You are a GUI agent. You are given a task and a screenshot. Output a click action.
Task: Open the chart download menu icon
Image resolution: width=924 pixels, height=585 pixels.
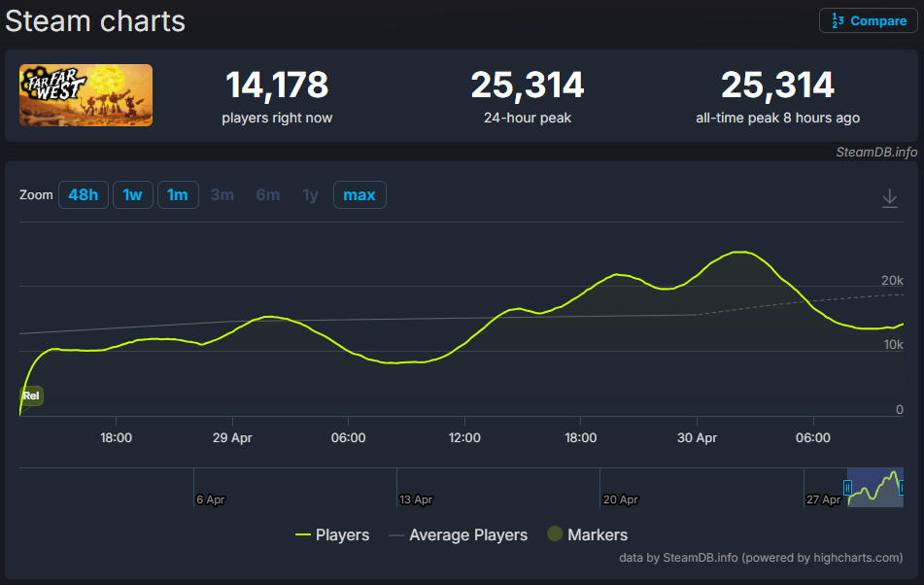tap(890, 198)
